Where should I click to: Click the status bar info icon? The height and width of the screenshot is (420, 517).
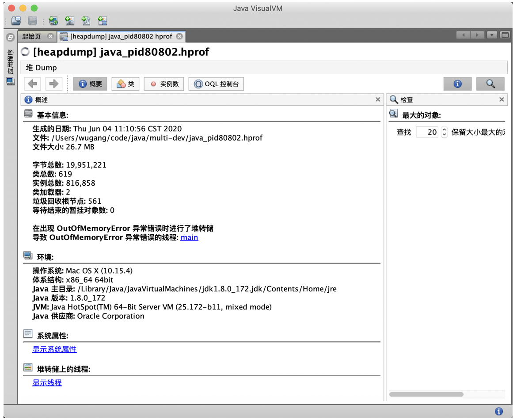pos(498,411)
